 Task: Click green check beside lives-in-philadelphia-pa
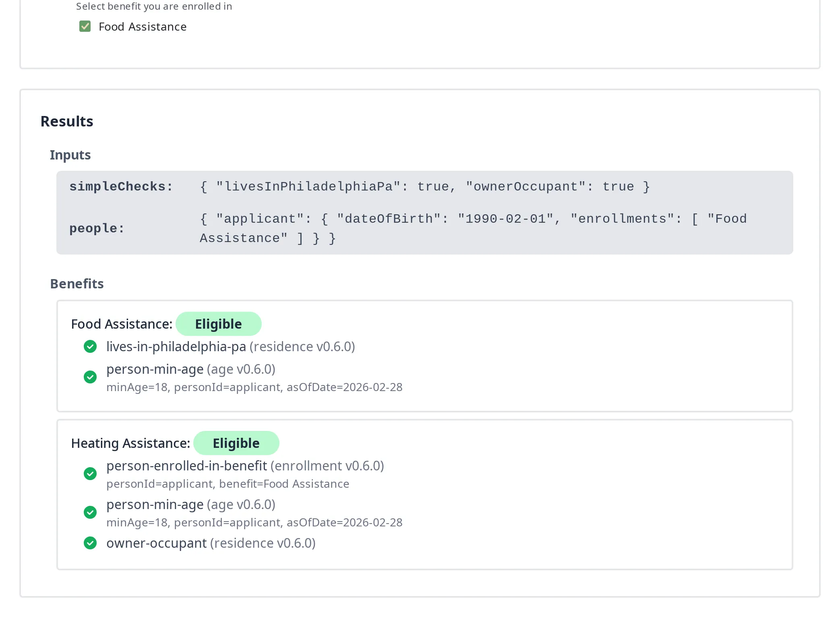click(x=90, y=346)
